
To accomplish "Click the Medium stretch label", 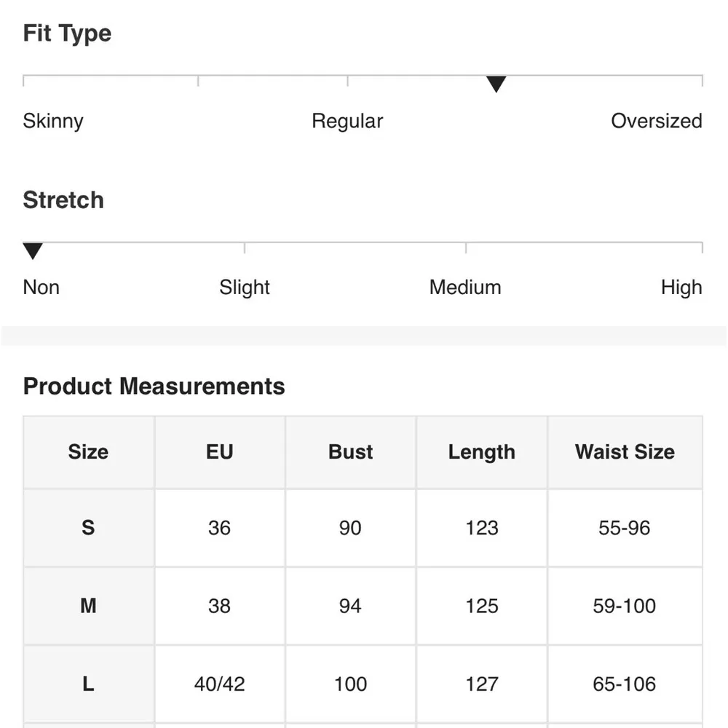I will click(x=465, y=288).
